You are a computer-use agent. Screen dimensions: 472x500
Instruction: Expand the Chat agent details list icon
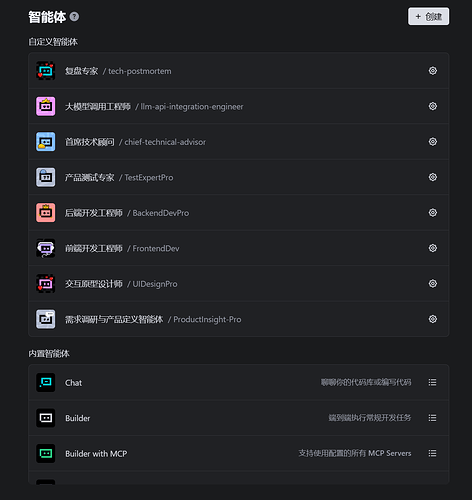[432, 382]
